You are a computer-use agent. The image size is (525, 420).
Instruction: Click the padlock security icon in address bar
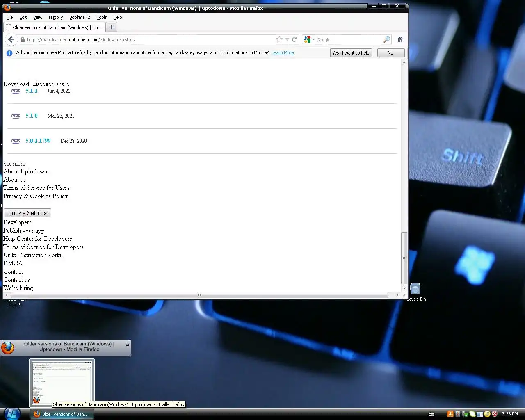[x=23, y=40]
